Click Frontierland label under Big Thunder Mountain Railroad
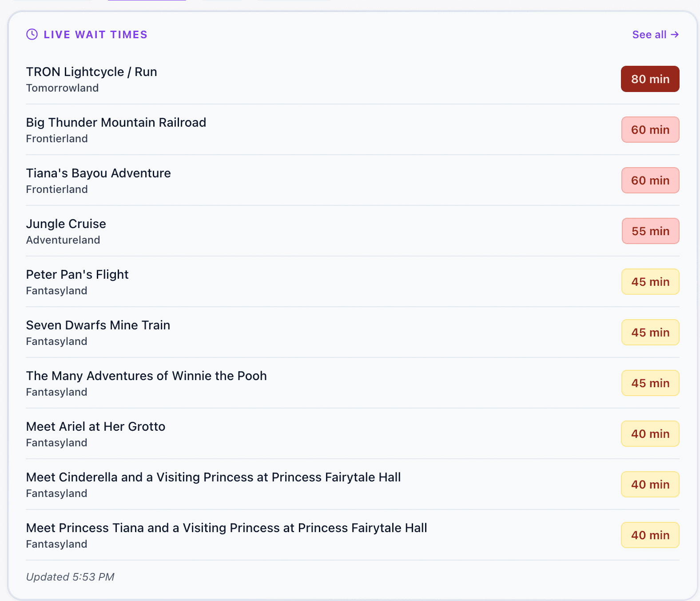This screenshot has width=700, height=601. pyautogui.click(x=57, y=139)
